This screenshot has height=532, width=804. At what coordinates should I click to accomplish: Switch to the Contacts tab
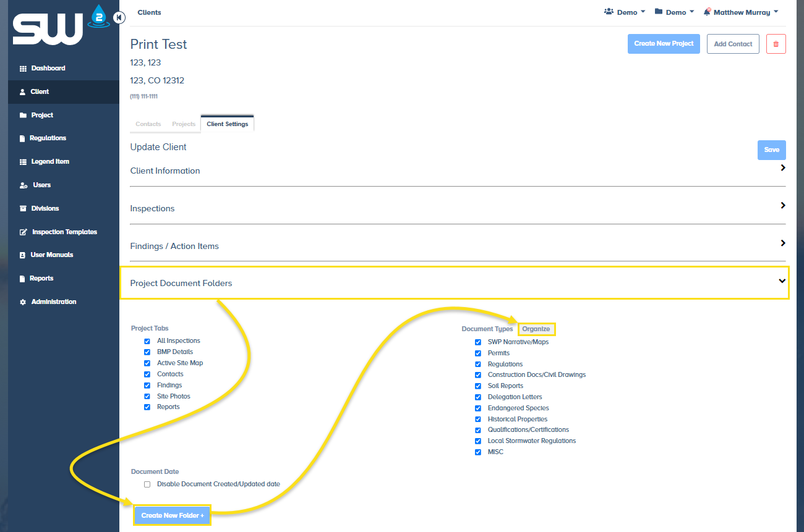148,124
